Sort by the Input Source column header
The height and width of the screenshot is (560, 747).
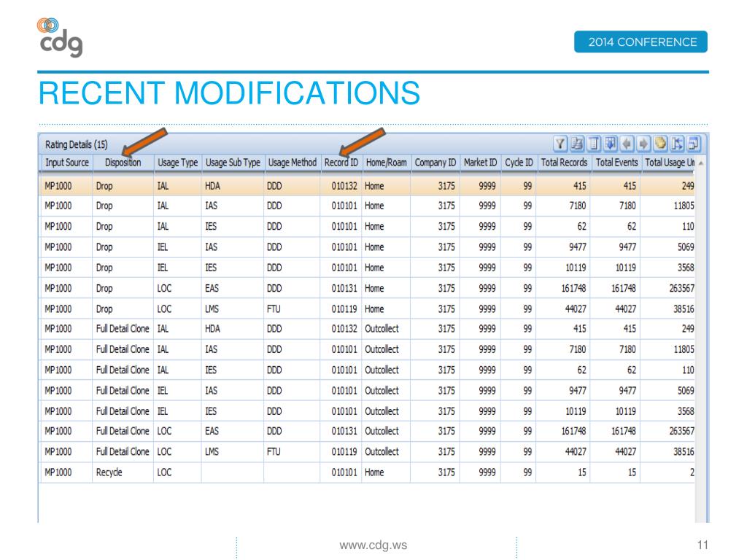[x=66, y=163]
